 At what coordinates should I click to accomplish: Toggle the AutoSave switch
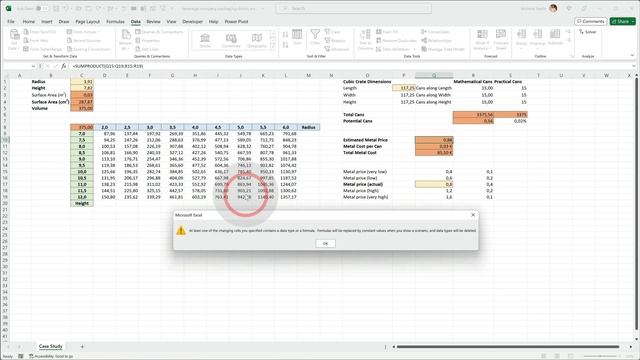(41, 9)
